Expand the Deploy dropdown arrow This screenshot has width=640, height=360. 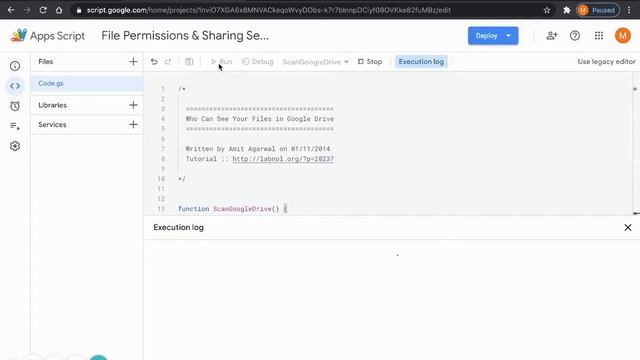click(509, 36)
